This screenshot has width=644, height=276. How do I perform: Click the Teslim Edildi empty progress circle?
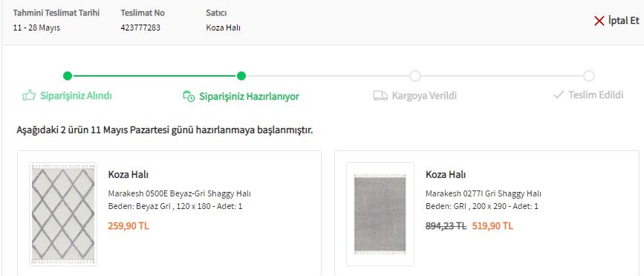589,76
